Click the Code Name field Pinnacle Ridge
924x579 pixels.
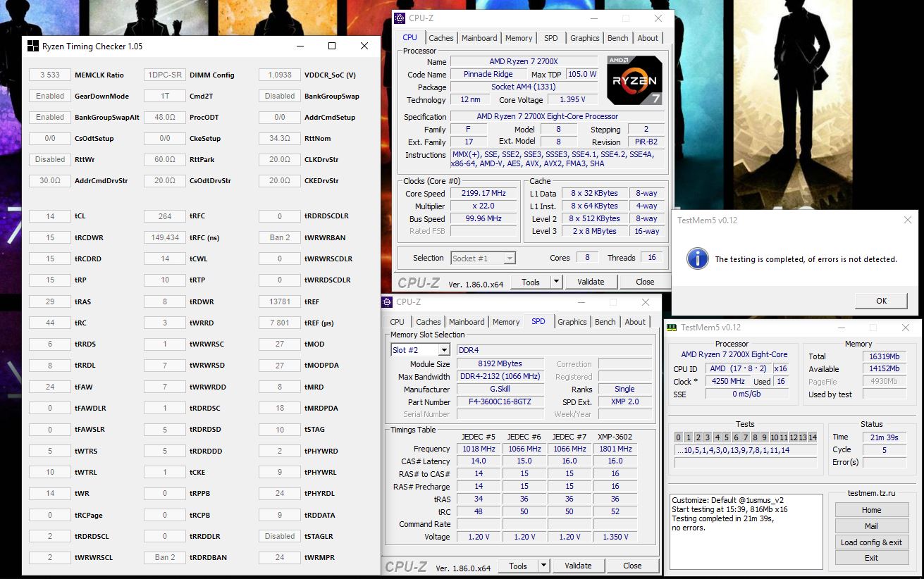(488, 74)
